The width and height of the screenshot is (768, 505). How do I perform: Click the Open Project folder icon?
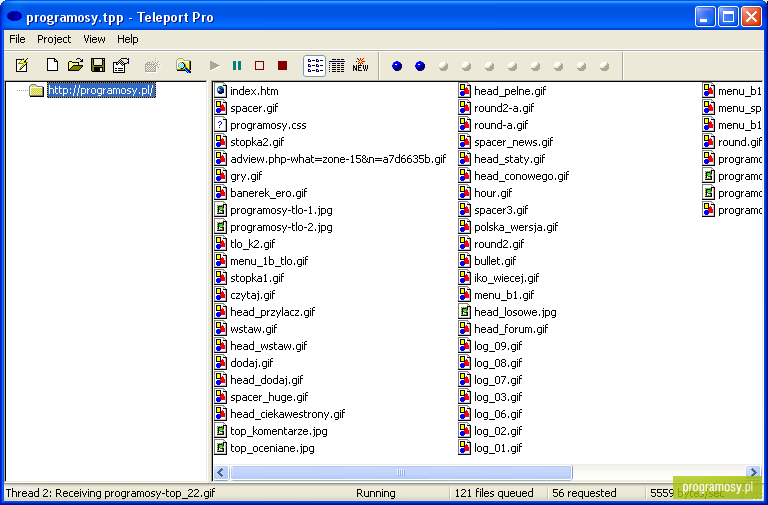click(x=75, y=65)
